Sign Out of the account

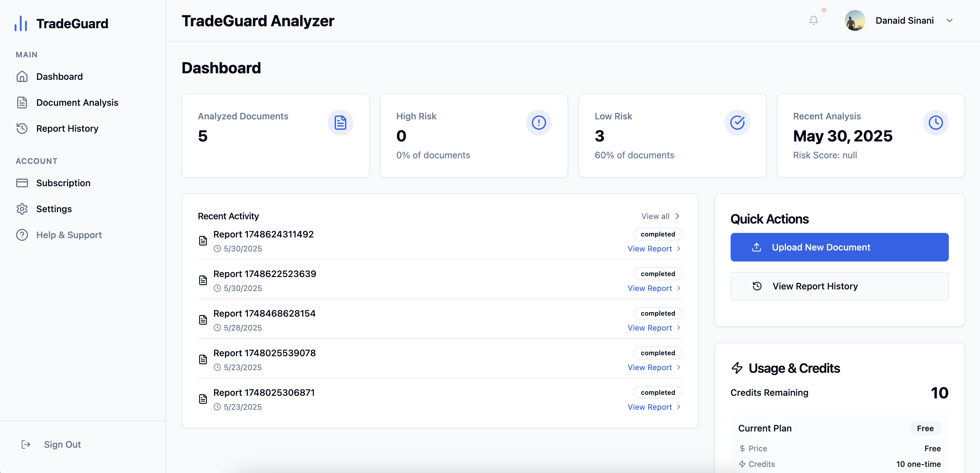pos(62,444)
